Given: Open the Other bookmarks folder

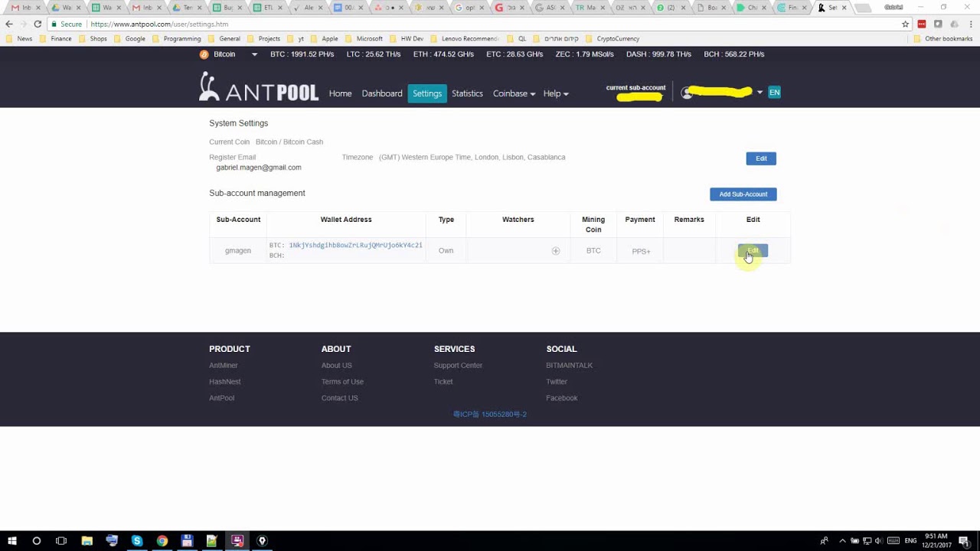Looking at the screenshot, I should 943,38.
